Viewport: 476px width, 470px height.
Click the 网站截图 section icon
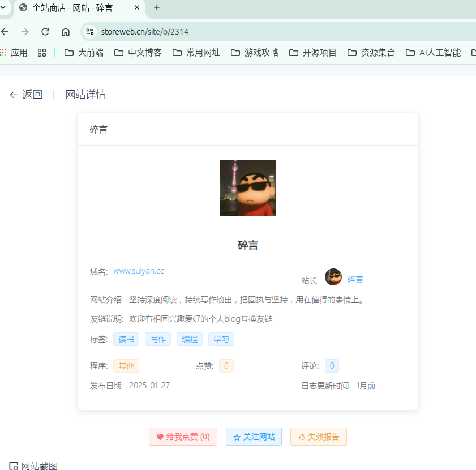(x=14, y=466)
